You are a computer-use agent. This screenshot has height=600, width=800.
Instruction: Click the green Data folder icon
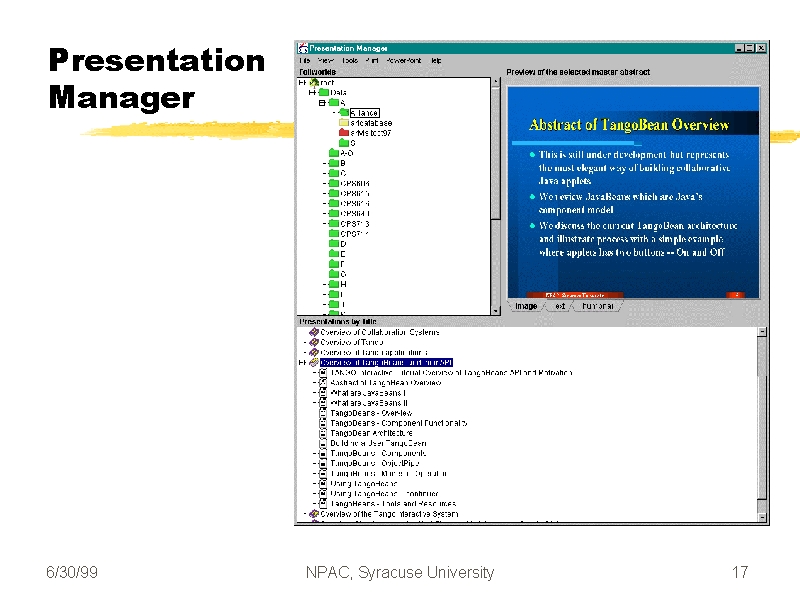click(x=324, y=92)
